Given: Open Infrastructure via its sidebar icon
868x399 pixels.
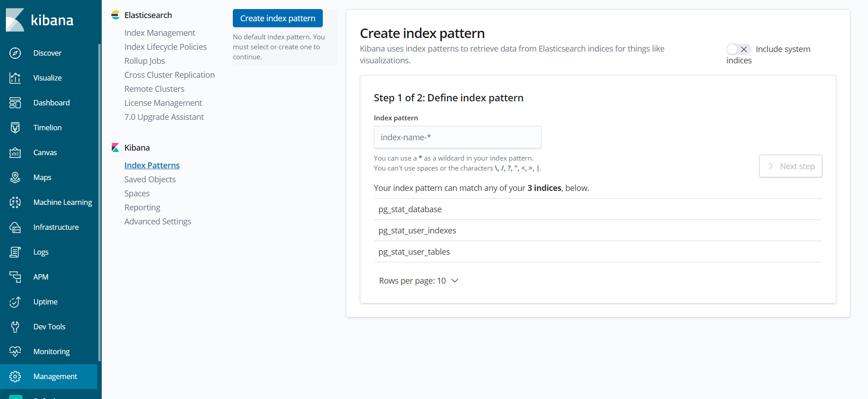Looking at the screenshot, I should click(x=15, y=227).
